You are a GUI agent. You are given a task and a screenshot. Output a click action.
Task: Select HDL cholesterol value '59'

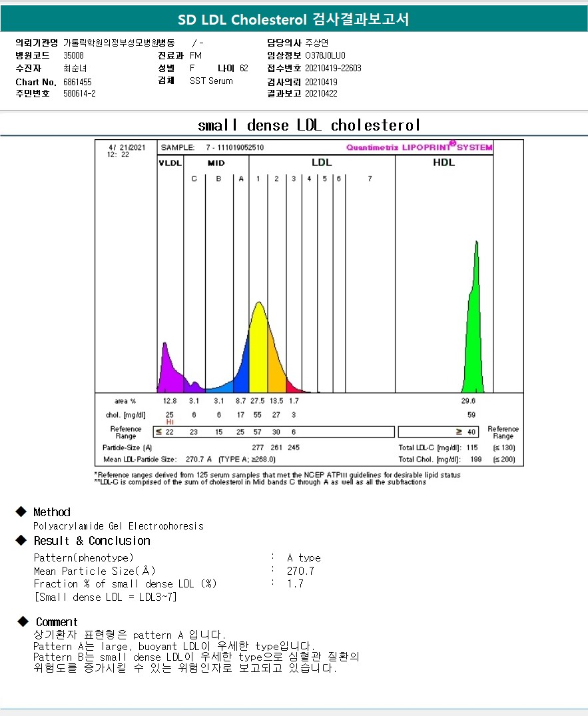pyautogui.click(x=471, y=415)
